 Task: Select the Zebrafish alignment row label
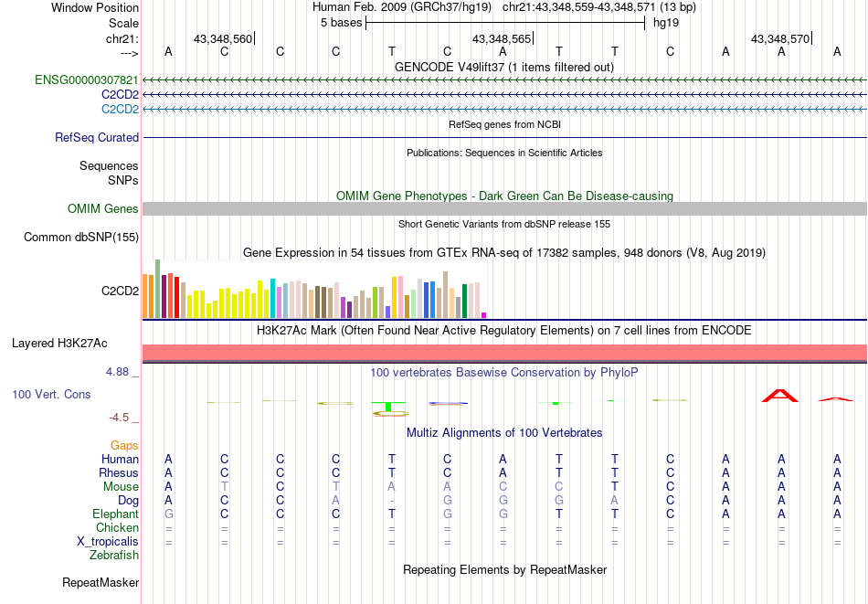(114, 556)
